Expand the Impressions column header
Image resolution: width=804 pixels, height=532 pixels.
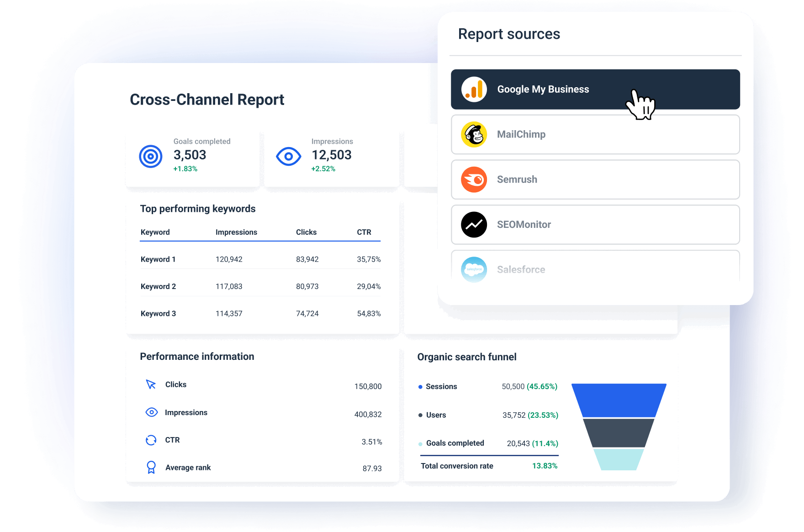tap(236, 232)
